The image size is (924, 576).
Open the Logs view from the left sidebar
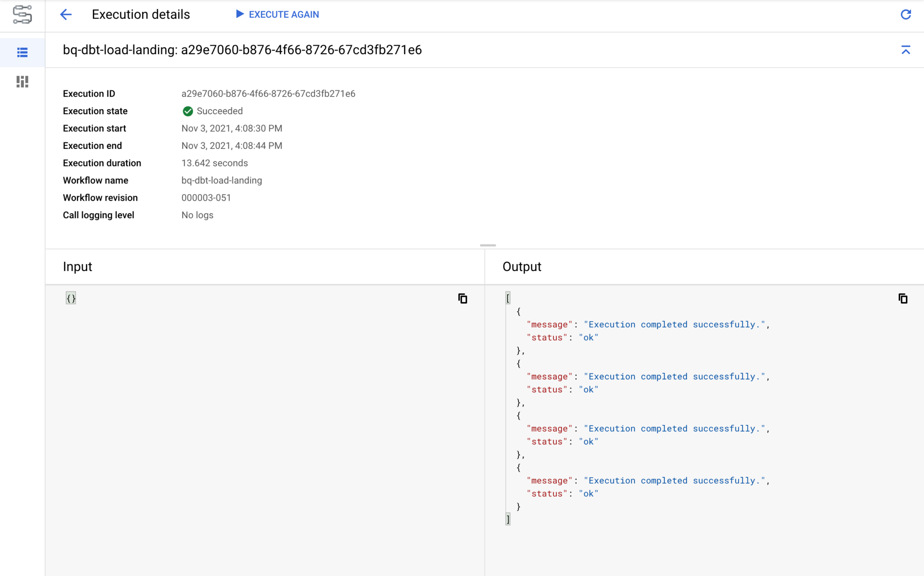pos(22,82)
